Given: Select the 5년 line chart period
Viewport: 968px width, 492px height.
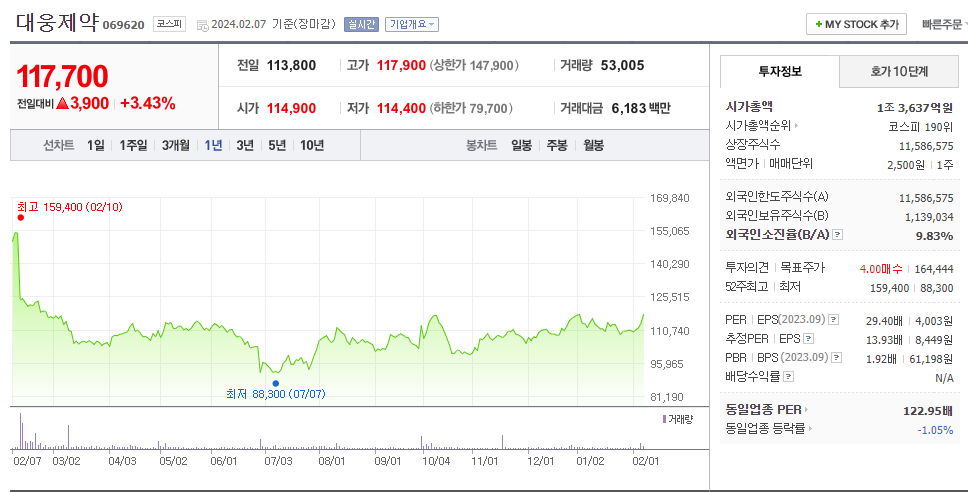Looking at the screenshot, I should pyautogui.click(x=277, y=145).
